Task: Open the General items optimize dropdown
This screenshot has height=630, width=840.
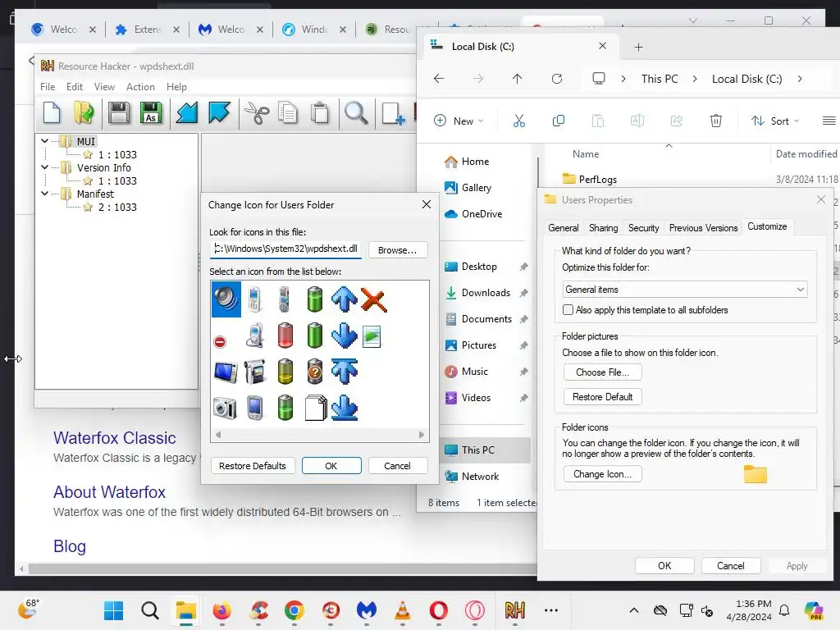Action: tap(685, 290)
